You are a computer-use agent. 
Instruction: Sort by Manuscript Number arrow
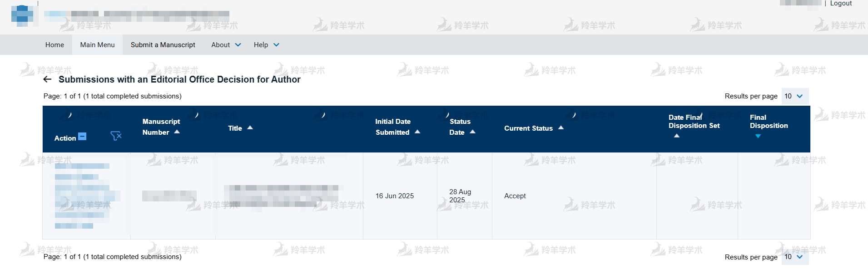pos(177,132)
